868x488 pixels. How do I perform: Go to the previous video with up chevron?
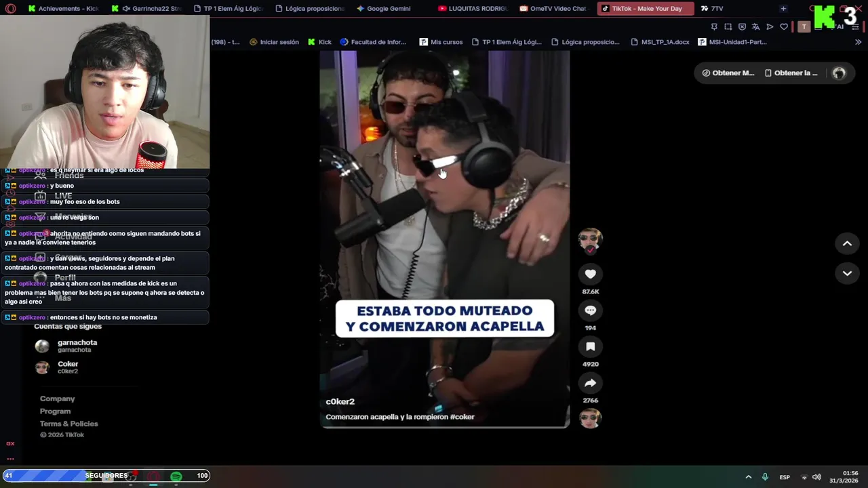tap(847, 243)
